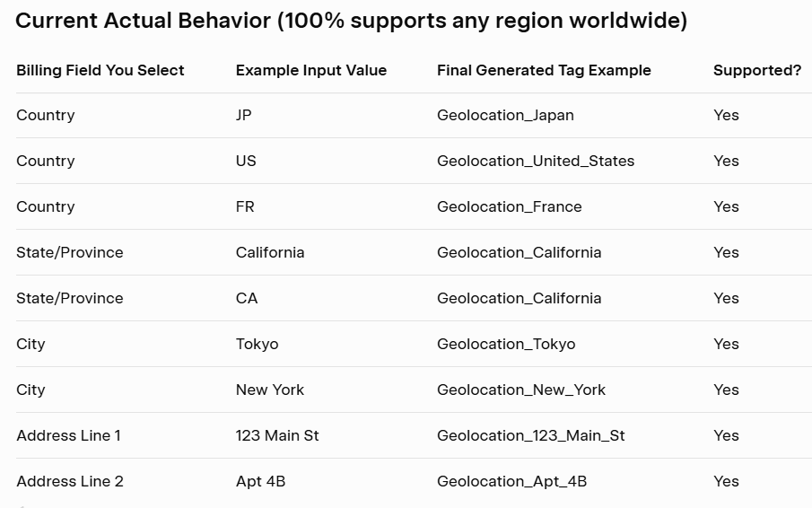This screenshot has width=812, height=508.
Task: Click the "Supported?" column header
Action: coord(757,70)
